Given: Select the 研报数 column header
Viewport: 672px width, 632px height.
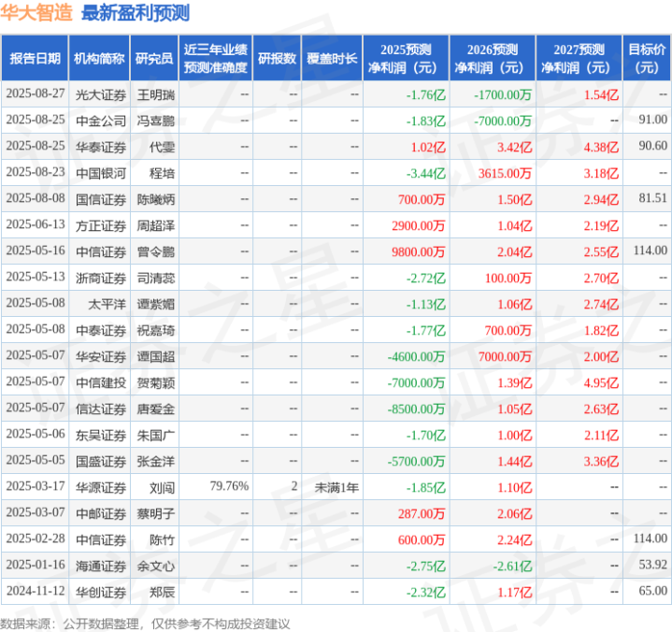Looking at the screenshot, I should [278, 58].
